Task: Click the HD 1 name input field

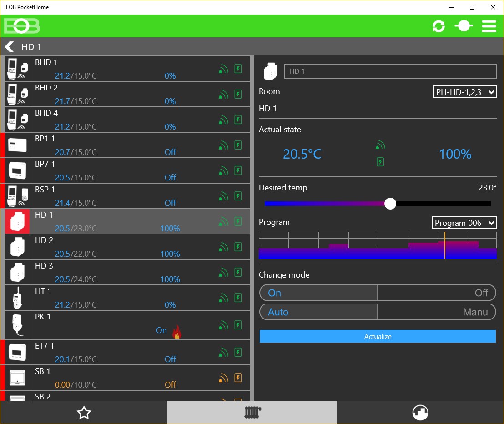Action: coord(390,71)
